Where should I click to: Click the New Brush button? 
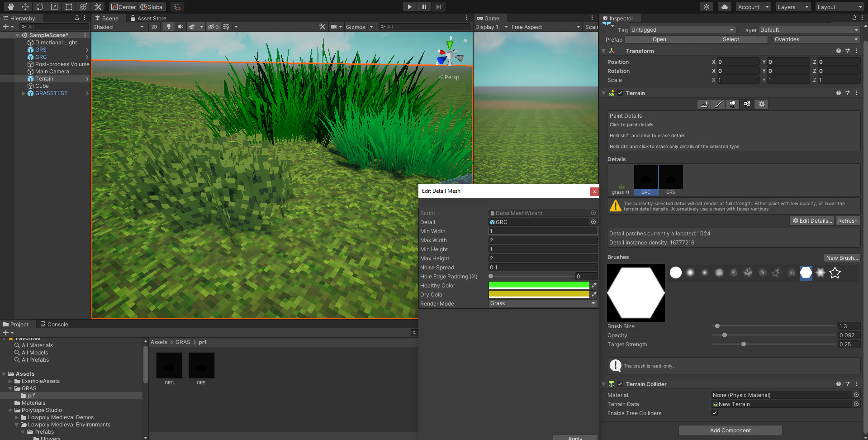click(x=841, y=258)
